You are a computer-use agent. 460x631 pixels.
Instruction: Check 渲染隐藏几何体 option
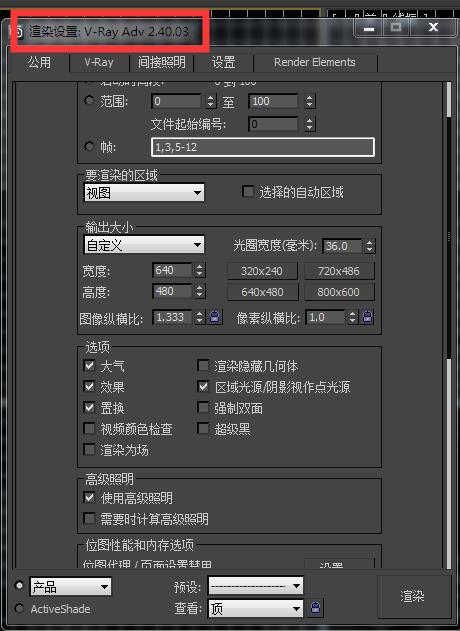click(x=203, y=365)
